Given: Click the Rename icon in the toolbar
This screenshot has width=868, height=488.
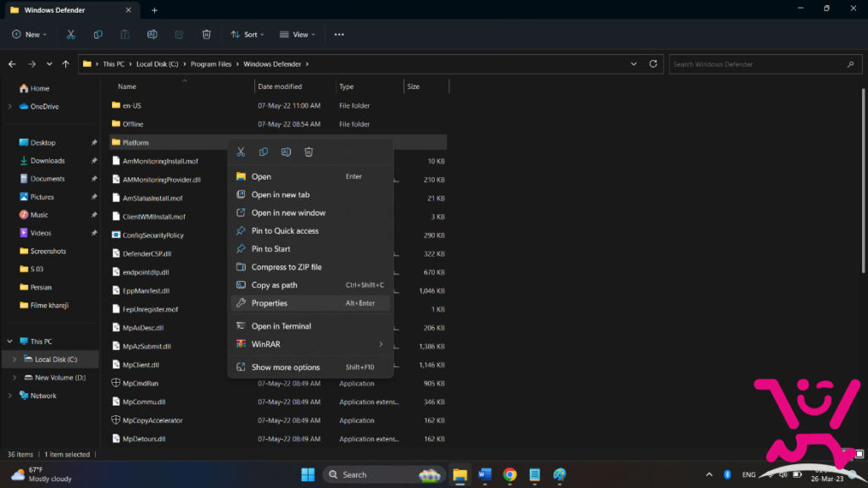Looking at the screenshot, I should click(153, 34).
